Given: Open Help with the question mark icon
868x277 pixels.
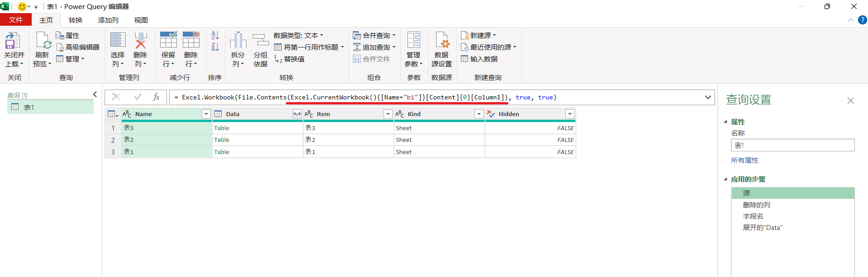Looking at the screenshot, I should pyautogui.click(x=862, y=20).
